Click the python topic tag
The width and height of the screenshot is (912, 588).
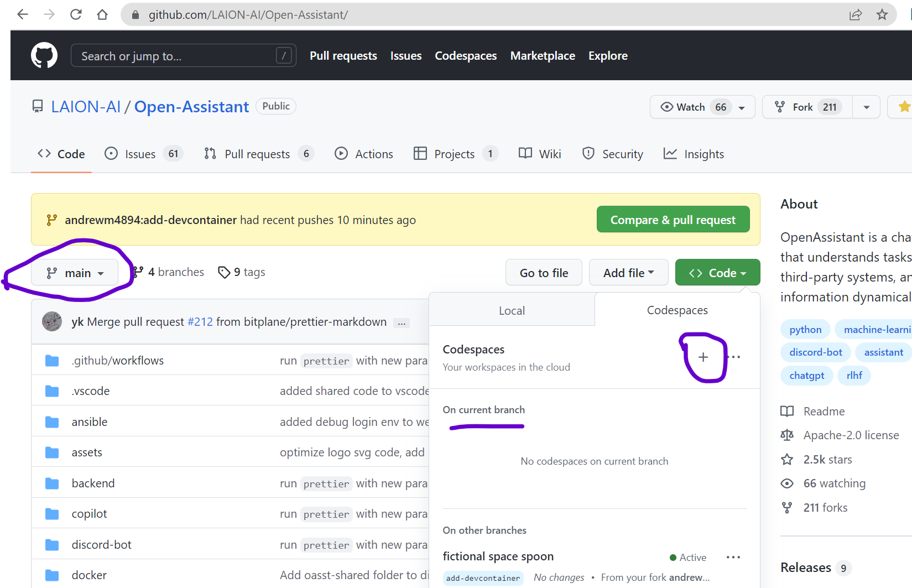pos(805,330)
